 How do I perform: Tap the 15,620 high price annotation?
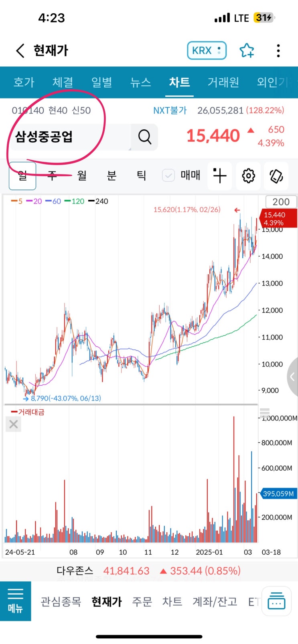tap(187, 209)
